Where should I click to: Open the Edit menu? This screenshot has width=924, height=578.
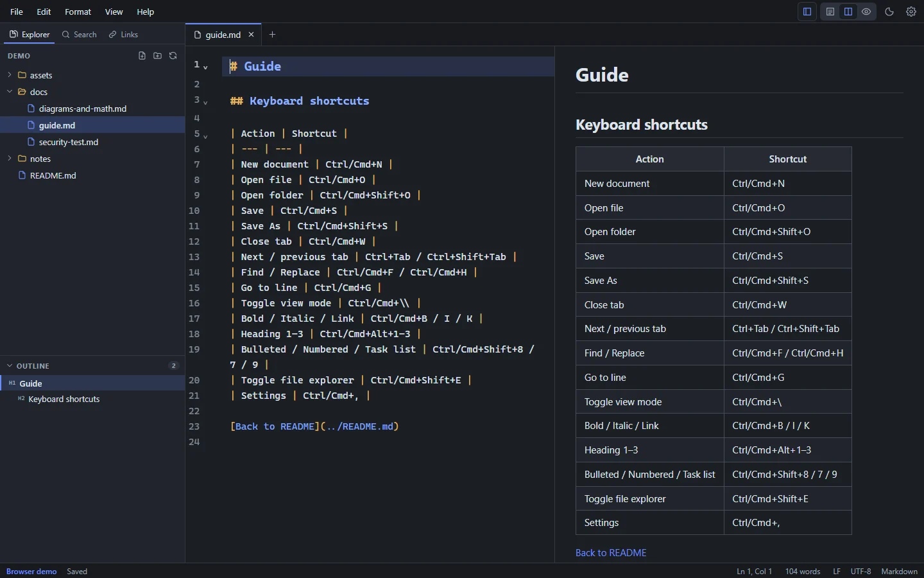(44, 12)
